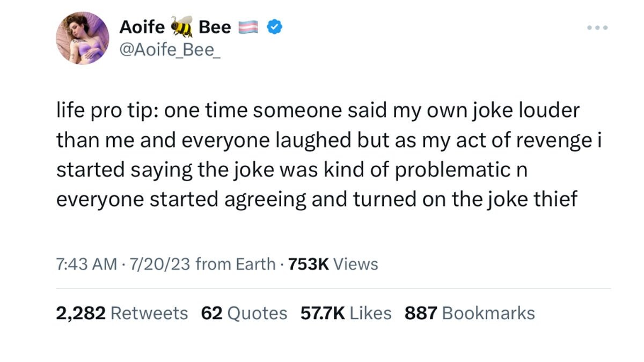Show the 2,282 Retweets list
This screenshot has height=362, width=644.
(x=122, y=313)
